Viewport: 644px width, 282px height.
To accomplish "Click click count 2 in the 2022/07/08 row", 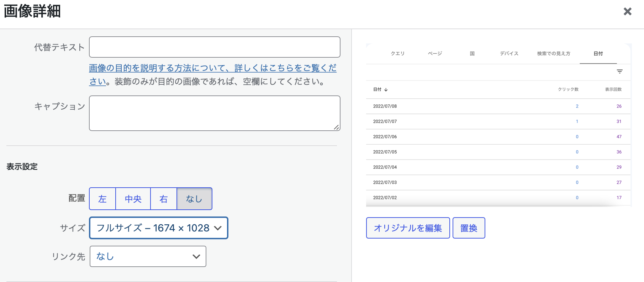I will click(x=577, y=106).
